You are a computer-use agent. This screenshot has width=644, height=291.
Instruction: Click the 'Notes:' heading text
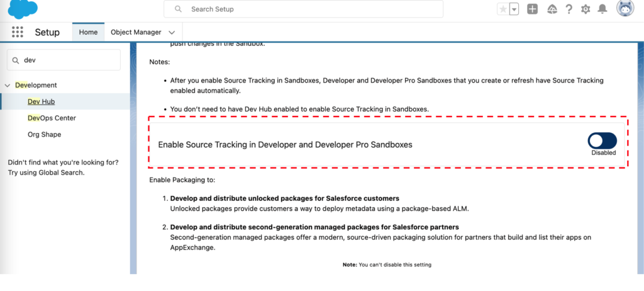159,62
